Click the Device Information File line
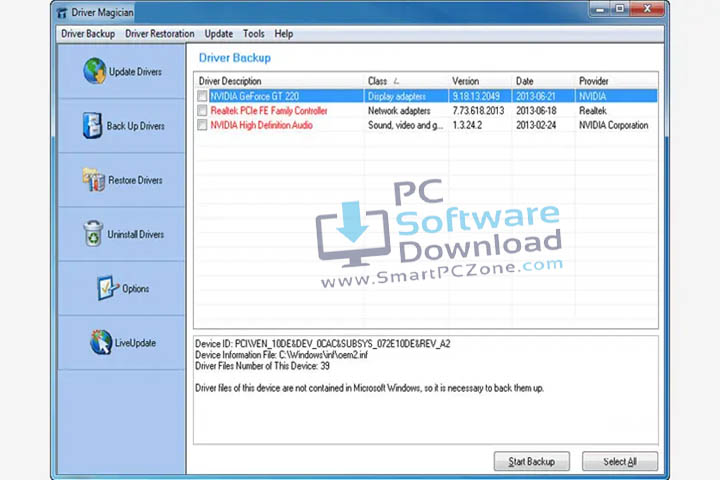 tap(281, 355)
